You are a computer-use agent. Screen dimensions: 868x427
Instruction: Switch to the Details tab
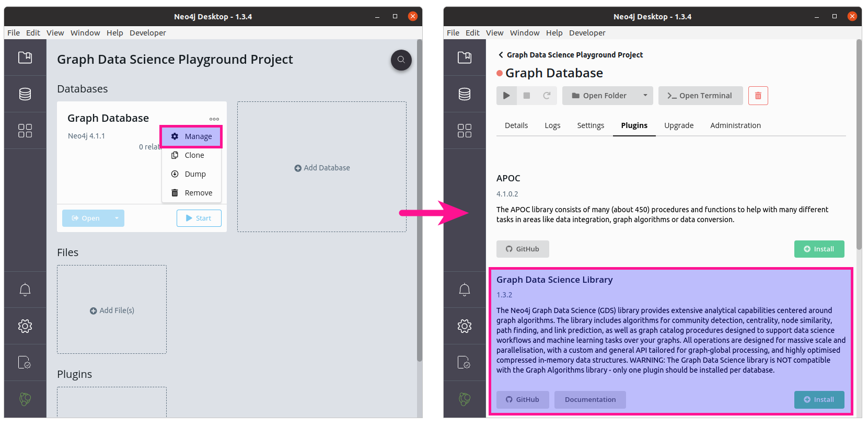pos(516,125)
